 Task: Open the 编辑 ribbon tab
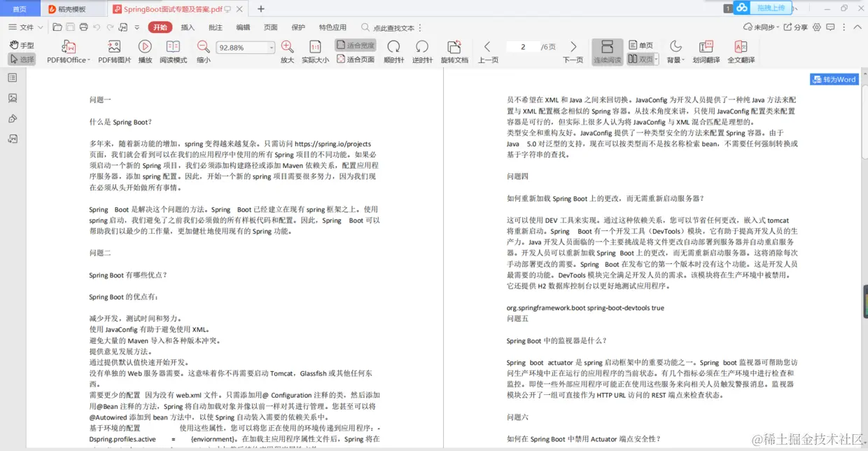(x=243, y=27)
